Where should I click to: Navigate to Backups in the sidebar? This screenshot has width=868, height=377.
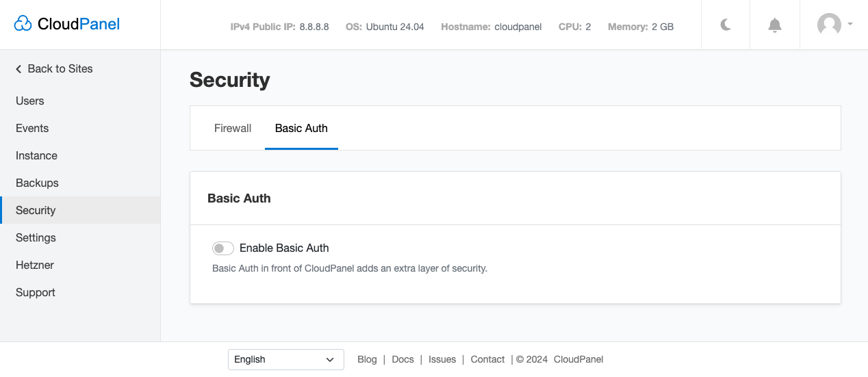(x=38, y=183)
